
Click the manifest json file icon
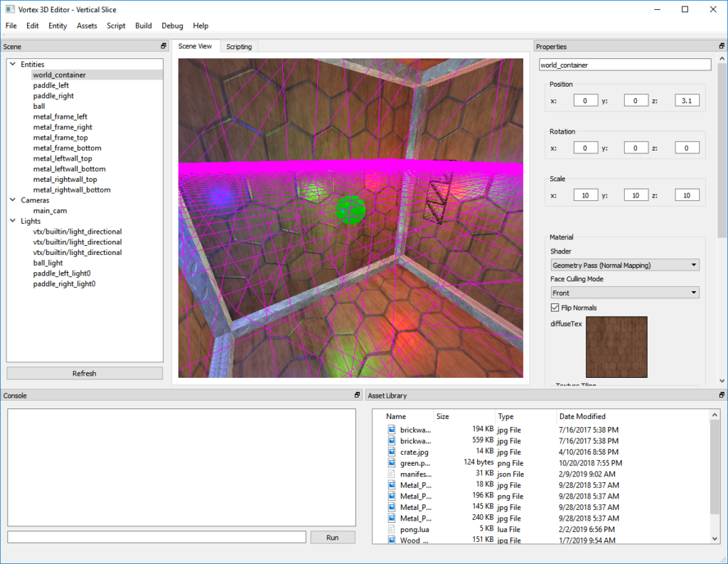coord(391,474)
